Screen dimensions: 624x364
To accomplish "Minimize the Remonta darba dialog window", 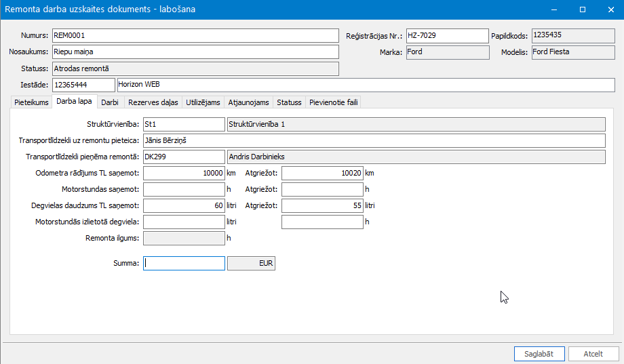I will tap(554, 9).
